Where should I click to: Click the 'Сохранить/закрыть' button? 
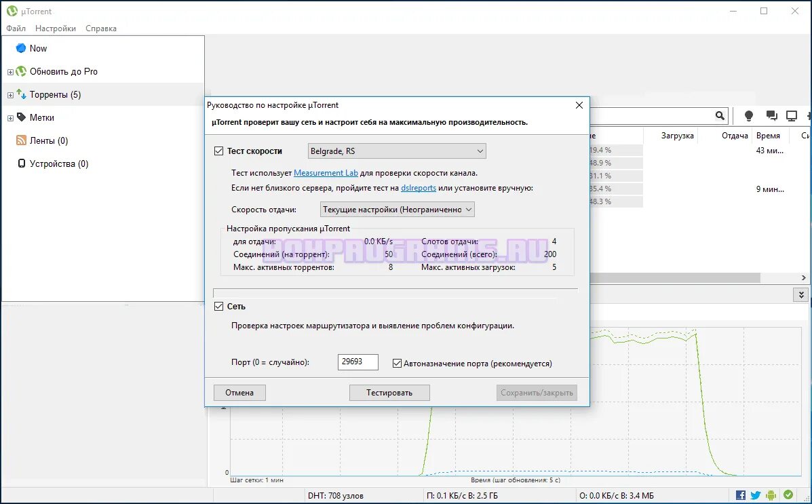(x=537, y=393)
